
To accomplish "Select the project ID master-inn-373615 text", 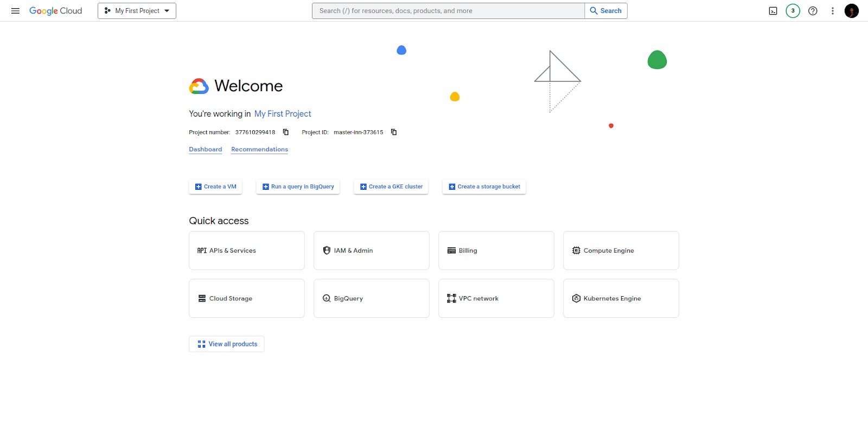I will [358, 132].
